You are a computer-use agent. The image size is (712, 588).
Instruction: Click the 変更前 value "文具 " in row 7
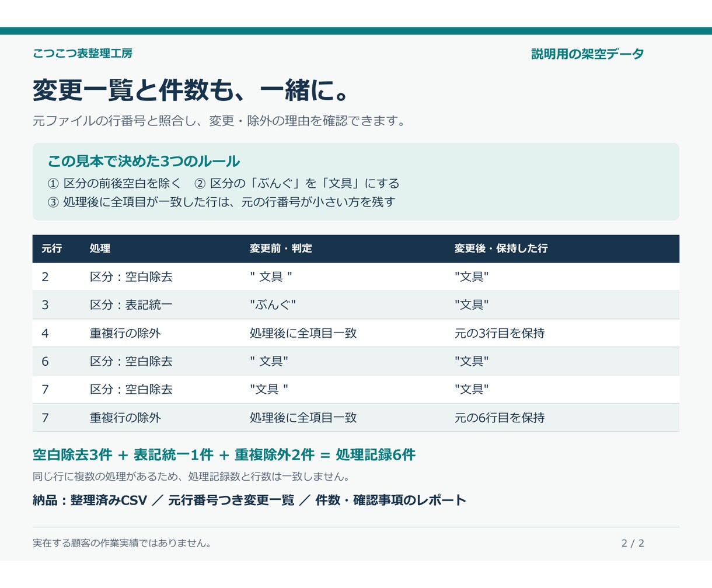click(269, 390)
